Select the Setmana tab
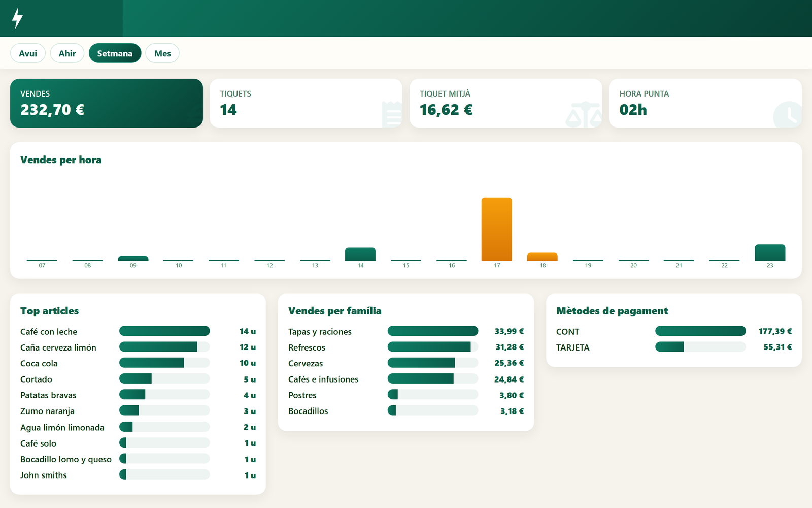This screenshot has height=508, width=812. pyautogui.click(x=115, y=53)
